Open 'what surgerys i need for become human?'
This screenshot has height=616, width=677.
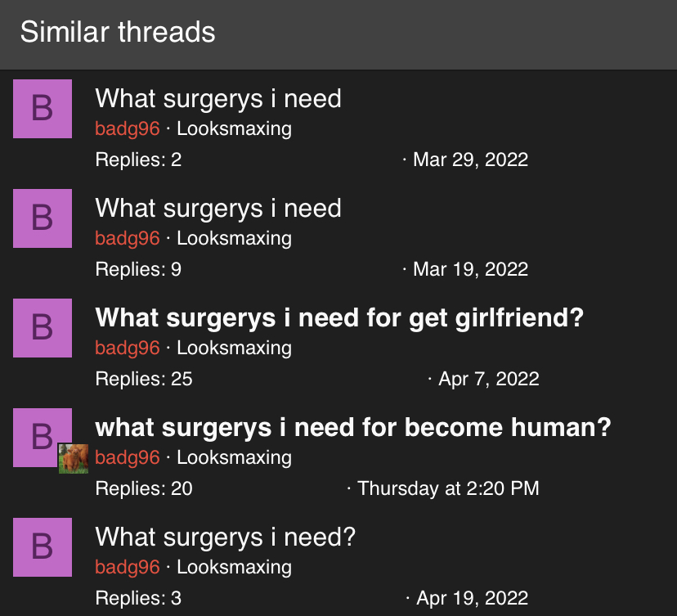pos(353,428)
